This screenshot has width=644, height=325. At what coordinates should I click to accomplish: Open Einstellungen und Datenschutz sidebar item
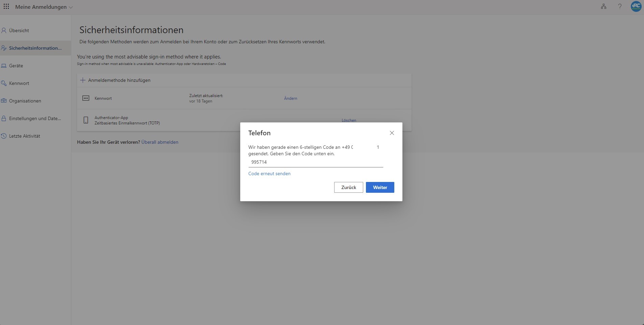35,118
